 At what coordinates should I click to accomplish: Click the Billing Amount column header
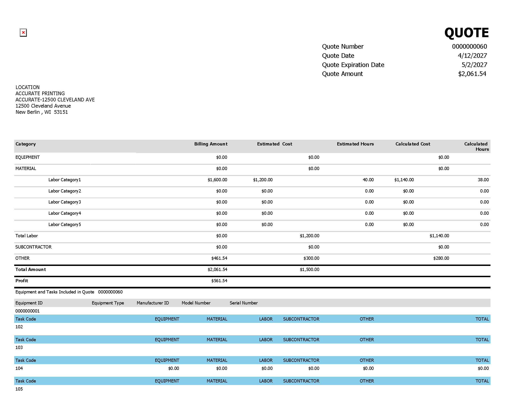[x=211, y=144]
